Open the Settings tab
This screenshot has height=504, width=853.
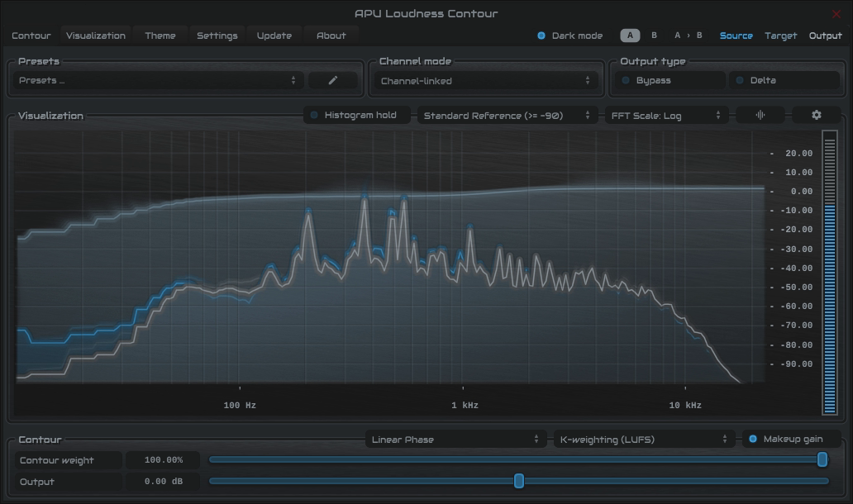[217, 36]
